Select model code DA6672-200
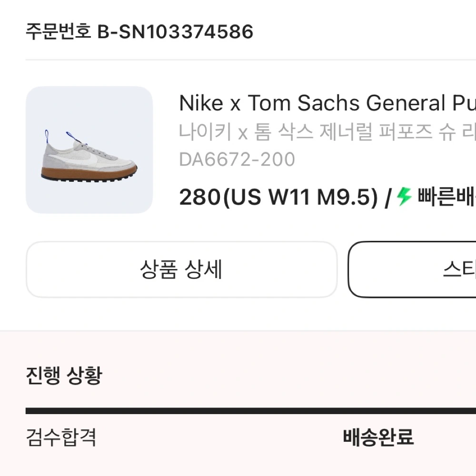This screenshot has width=476, height=476. coord(237,159)
